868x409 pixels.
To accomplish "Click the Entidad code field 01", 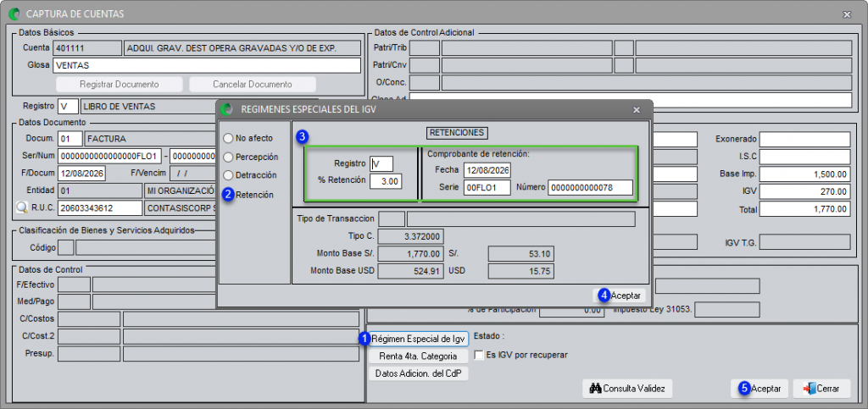I will pyautogui.click(x=100, y=191).
